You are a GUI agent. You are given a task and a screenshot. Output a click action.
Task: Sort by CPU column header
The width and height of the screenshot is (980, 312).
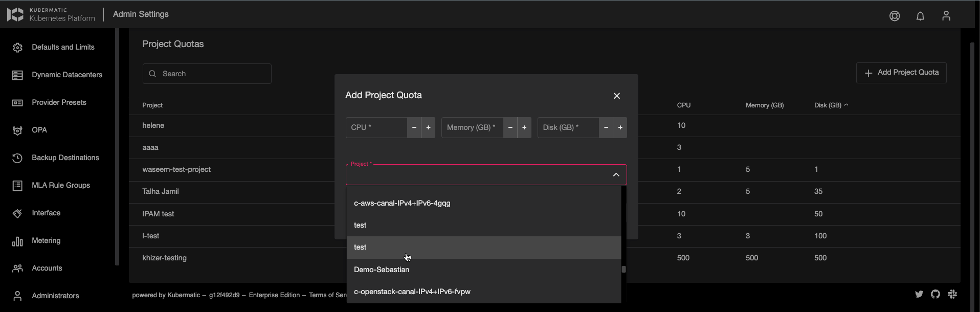684,105
